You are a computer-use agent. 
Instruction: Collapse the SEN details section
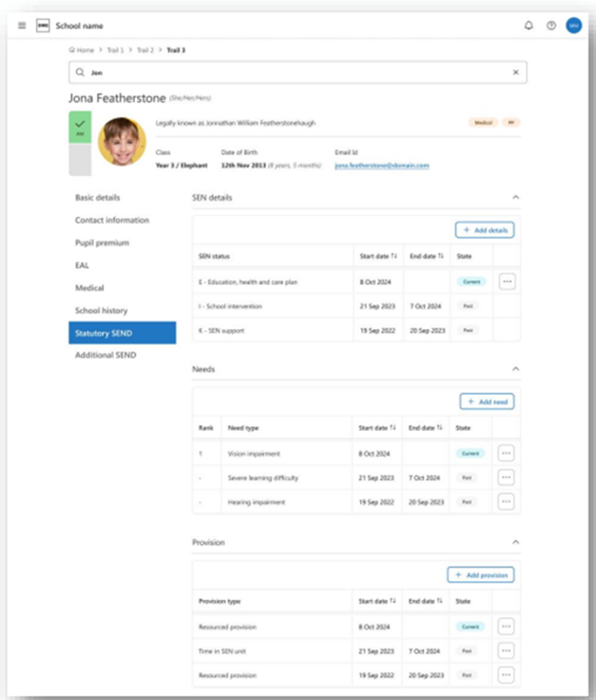(x=515, y=197)
